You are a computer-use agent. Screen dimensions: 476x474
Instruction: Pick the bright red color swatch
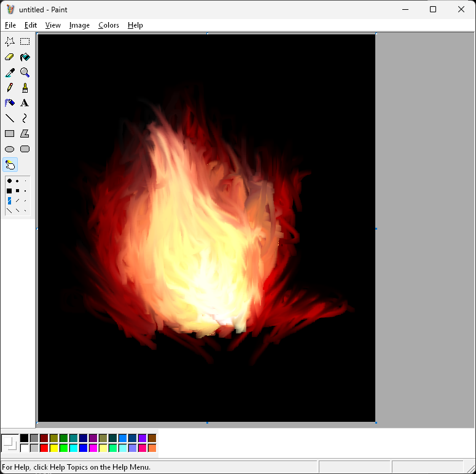44,448
